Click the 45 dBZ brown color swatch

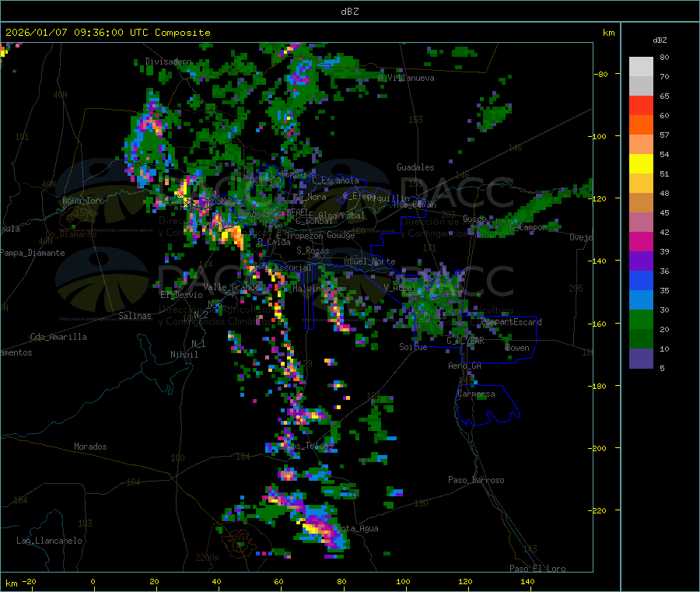pos(641,203)
